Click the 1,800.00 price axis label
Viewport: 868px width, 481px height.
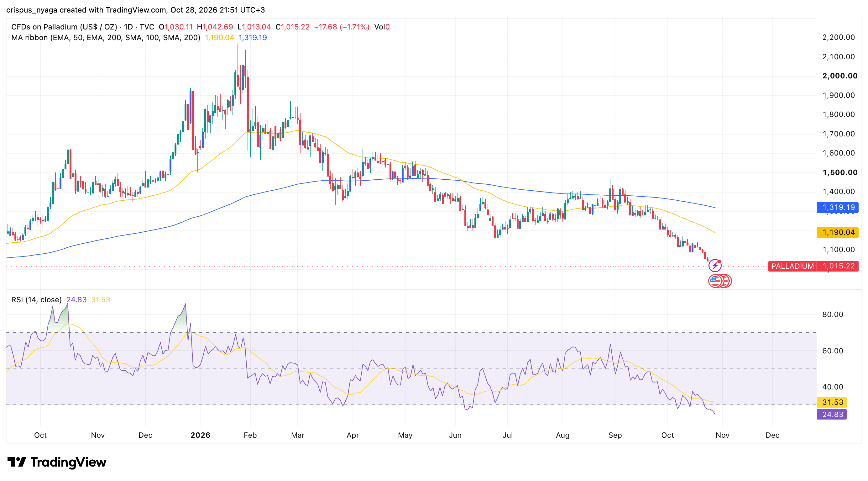tap(838, 114)
